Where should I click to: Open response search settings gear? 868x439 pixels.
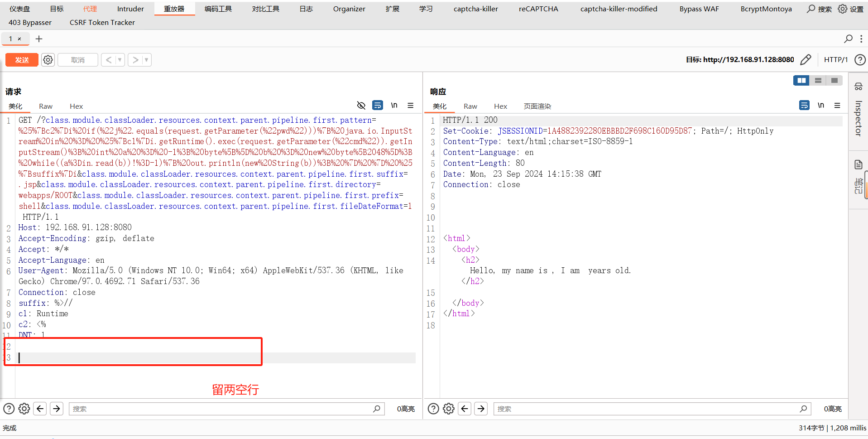pos(449,409)
